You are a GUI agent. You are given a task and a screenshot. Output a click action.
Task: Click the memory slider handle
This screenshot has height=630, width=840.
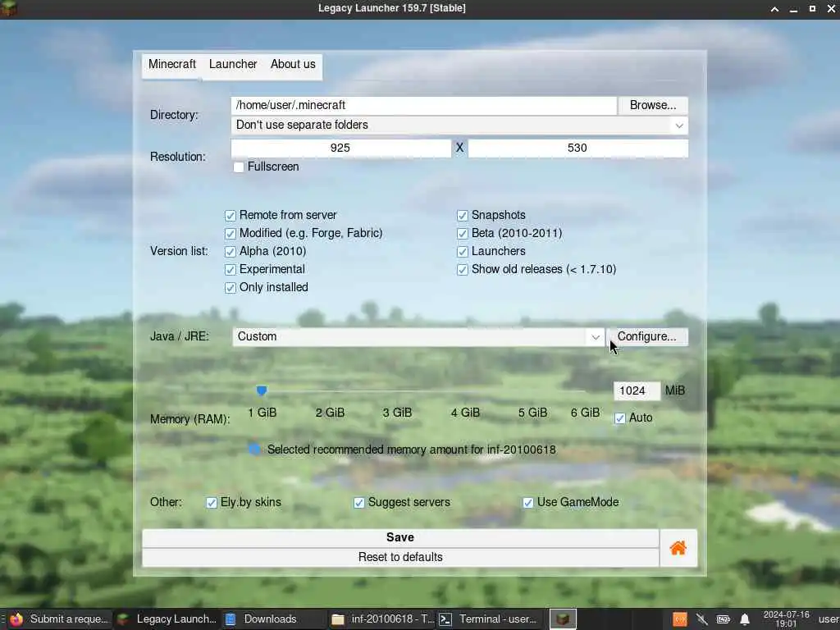262,391
